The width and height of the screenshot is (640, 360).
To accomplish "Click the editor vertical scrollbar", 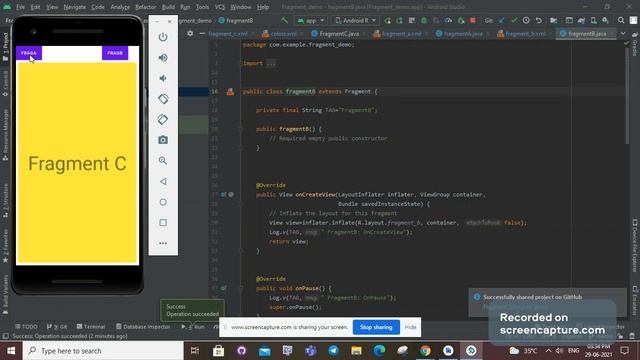I will coord(627,96).
